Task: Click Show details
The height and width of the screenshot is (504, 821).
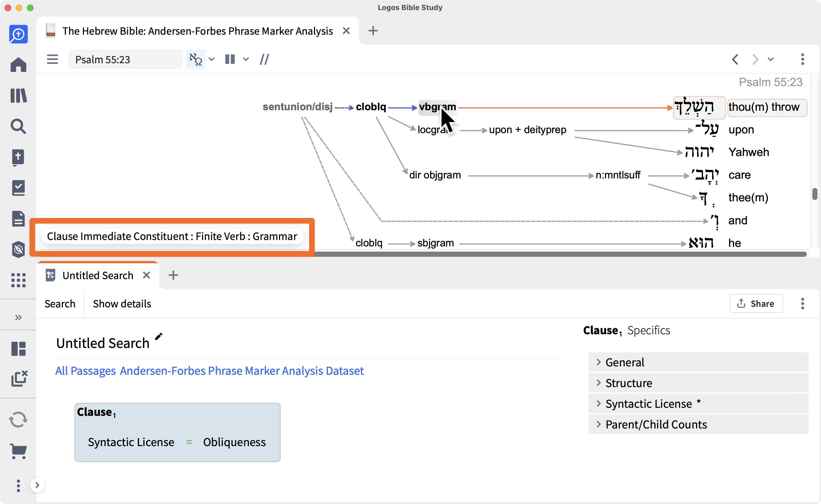Action: tap(122, 304)
